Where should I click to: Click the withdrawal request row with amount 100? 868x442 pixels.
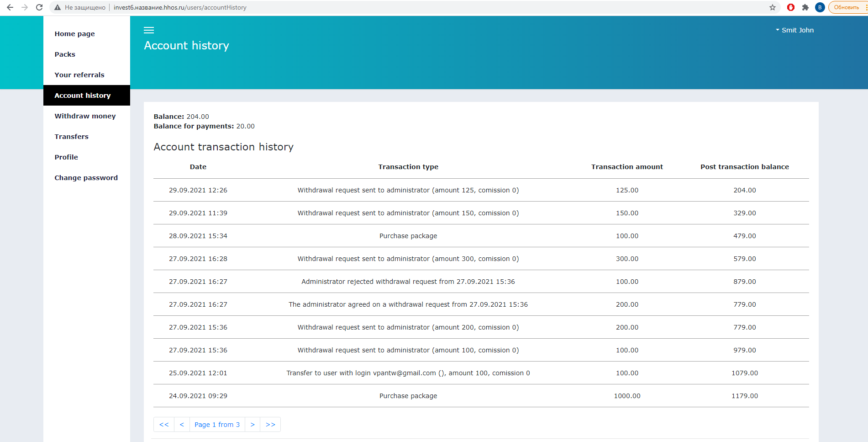coord(481,350)
